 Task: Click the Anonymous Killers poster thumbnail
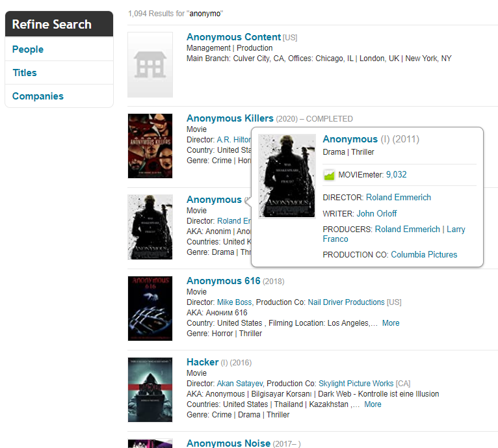pyautogui.click(x=150, y=146)
